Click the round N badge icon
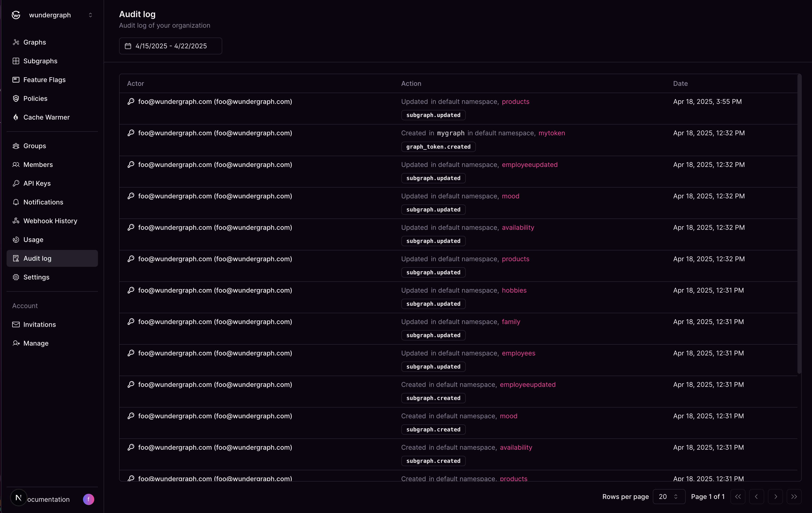 19,498
